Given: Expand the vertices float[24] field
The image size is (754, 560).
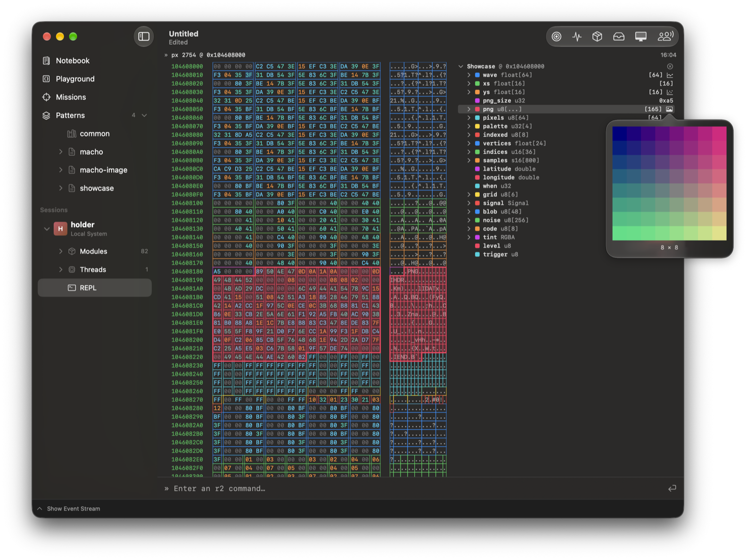Looking at the screenshot, I should tap(469, 144).
